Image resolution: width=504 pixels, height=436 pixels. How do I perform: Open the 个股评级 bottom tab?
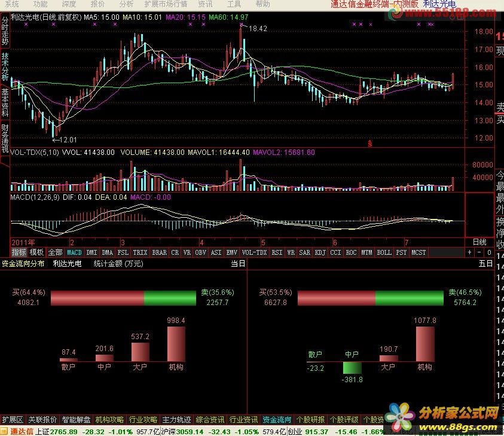click(x=344, y=420)
